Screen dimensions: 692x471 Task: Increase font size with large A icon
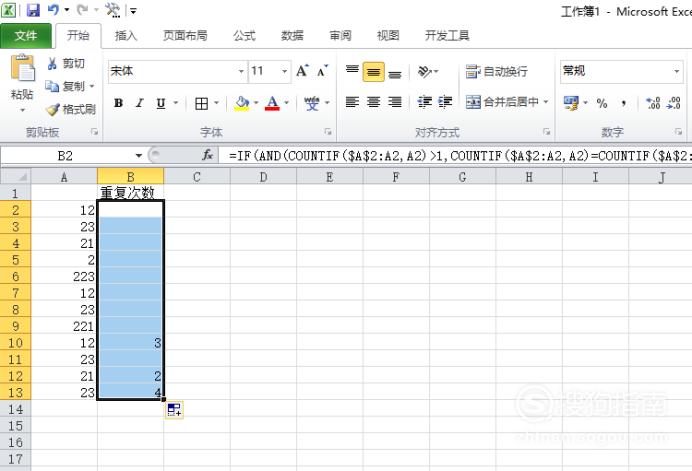click(x=302, y=71)
